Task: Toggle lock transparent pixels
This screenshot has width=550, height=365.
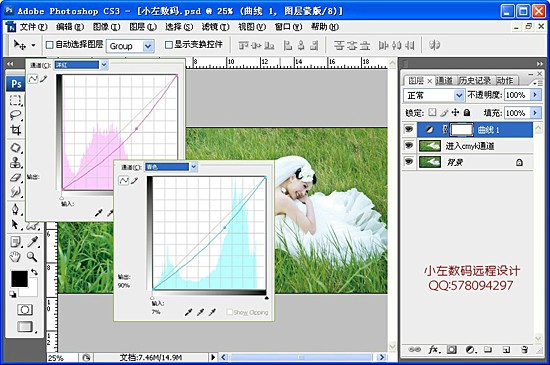Action: pos(432,112)
